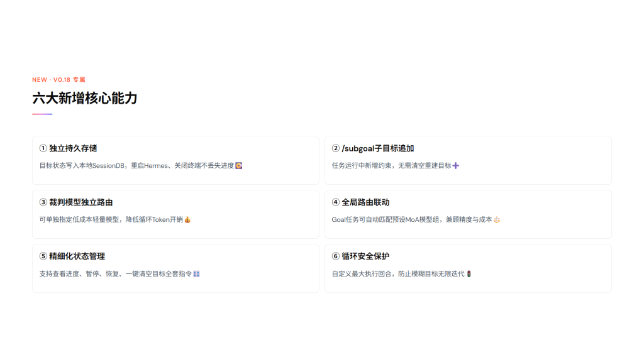Click the scales emoji after 精度与成本
Screen dimensions: 644x362
click(x=497, y=219)
